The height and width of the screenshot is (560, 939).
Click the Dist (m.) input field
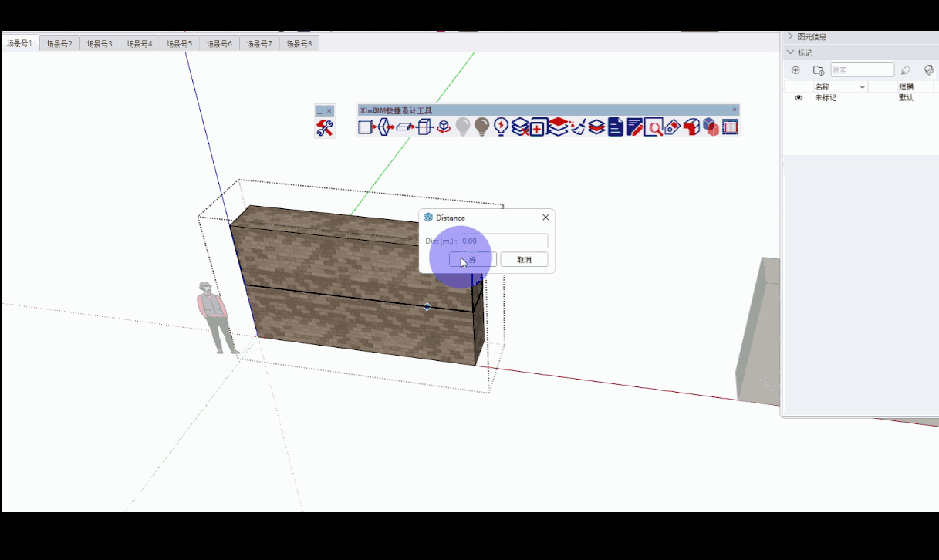504,241
